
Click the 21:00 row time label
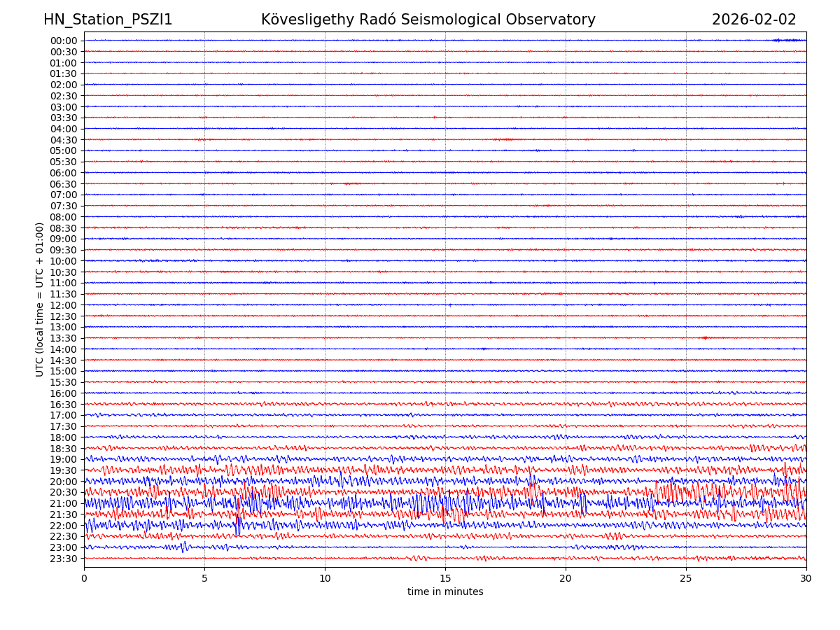point(64,503)
